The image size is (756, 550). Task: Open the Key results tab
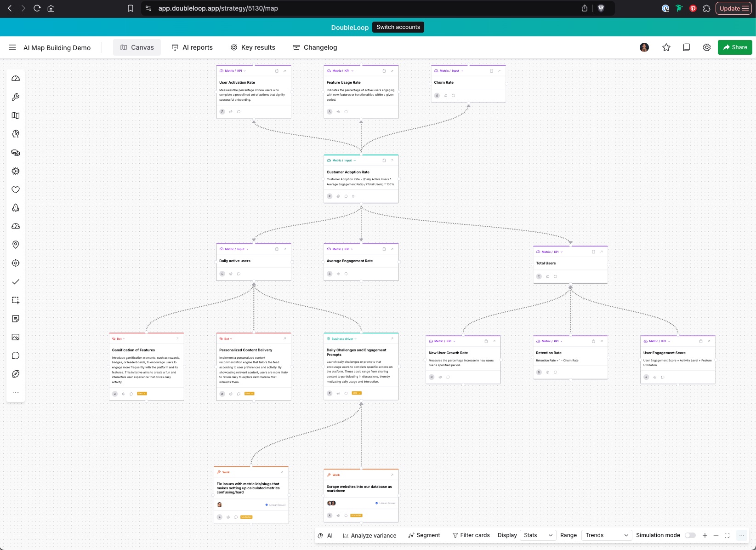tap(253, 47)
